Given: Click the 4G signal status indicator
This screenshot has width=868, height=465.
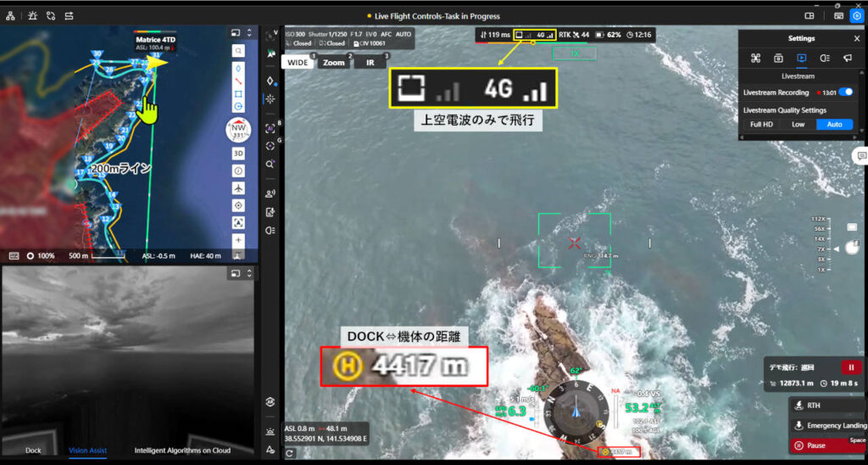Looking at the screenshot, I should (545, 35).
